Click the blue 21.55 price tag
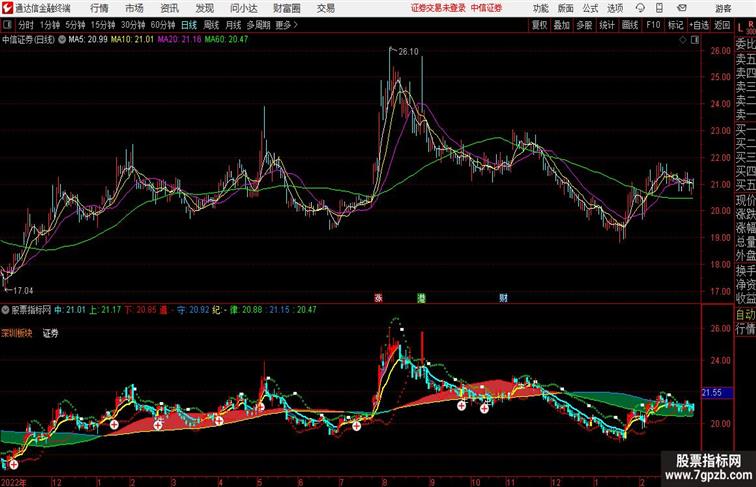 pos(716,393)
